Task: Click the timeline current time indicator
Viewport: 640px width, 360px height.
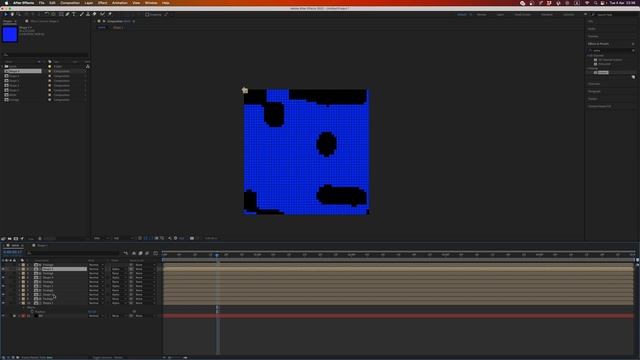Action: point(217,255)
